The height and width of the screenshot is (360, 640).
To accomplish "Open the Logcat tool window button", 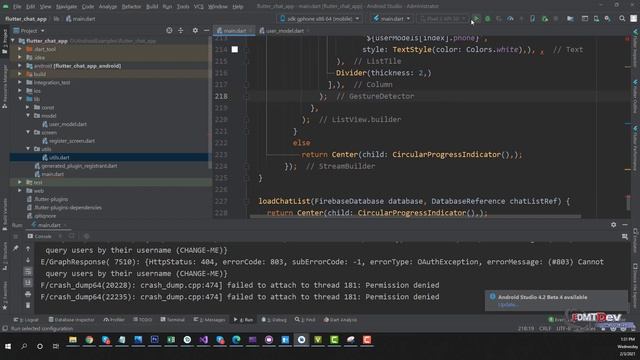I will click(x=26, y=320).
